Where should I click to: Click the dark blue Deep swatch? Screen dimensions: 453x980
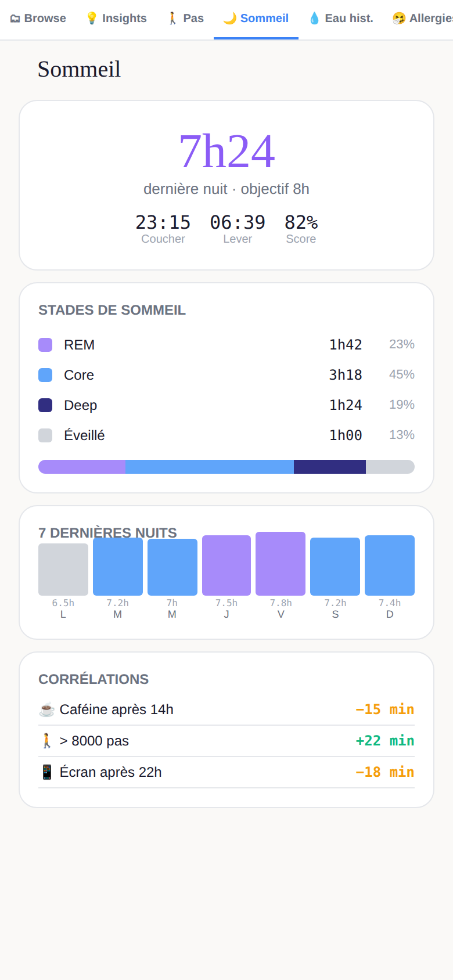(45, 405)
